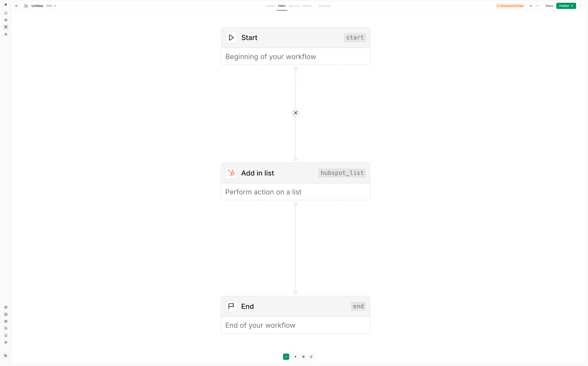
Task: Open the database sidebar icon
Action: (x=6, y=307)
